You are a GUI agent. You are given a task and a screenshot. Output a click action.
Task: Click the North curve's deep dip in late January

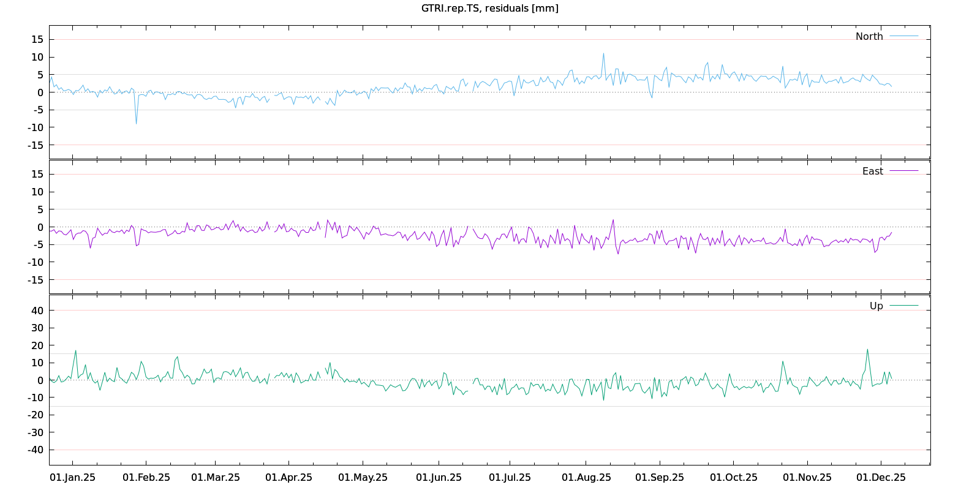tap(136, 123)
